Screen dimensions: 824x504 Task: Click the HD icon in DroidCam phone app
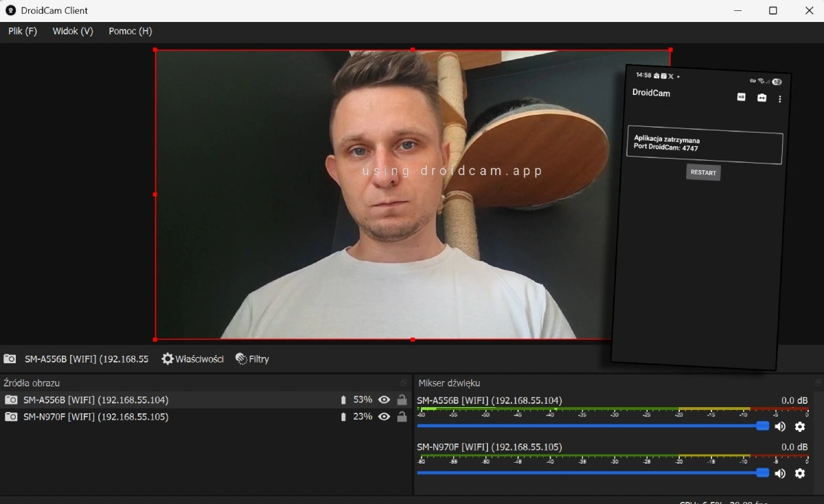741,98
